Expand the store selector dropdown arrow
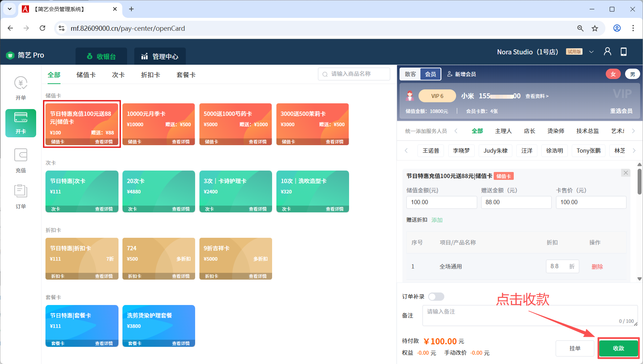 pyautogui.click(x=591, y=52)
